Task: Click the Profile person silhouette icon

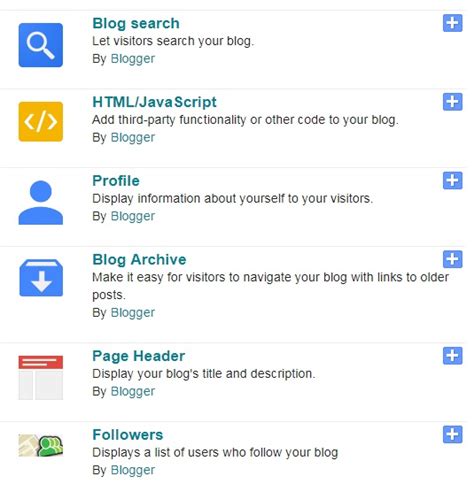Action: pos(41,202)
